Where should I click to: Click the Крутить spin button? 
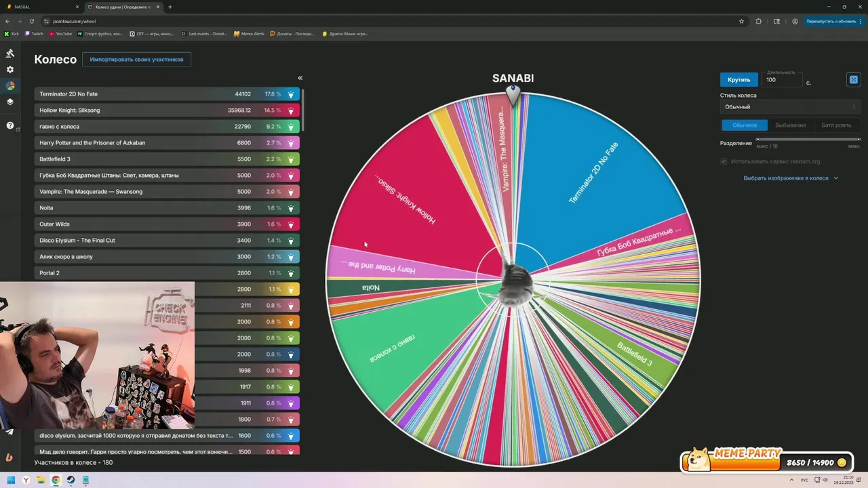pos(739,79)
